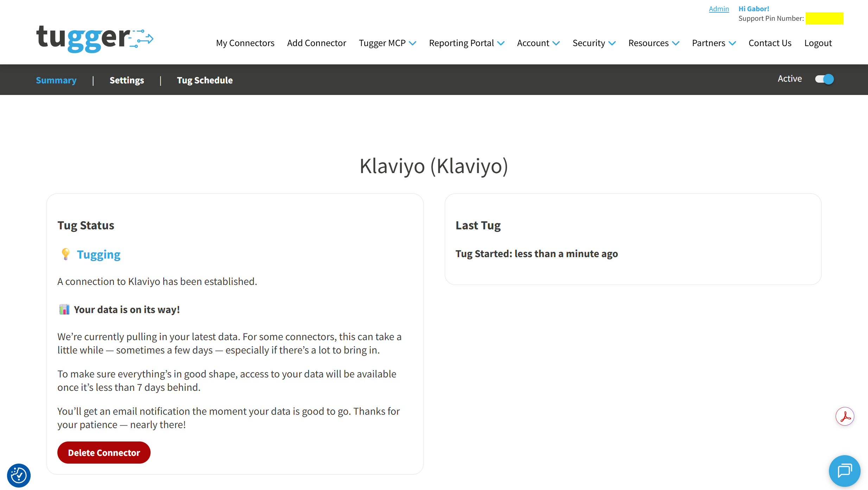Click the yellow-highlighted support pin value
868x490 pixels.
(x=824, y=18)
